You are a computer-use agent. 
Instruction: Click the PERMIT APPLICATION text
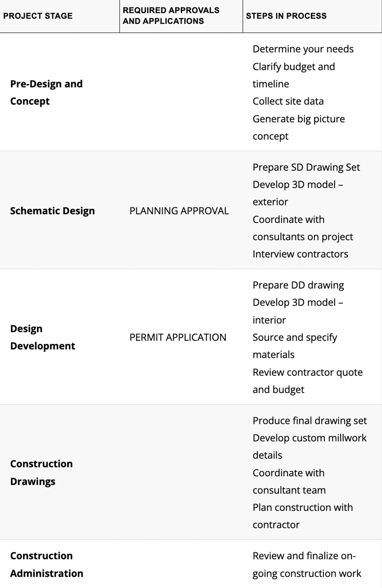[x=178, y=337]
